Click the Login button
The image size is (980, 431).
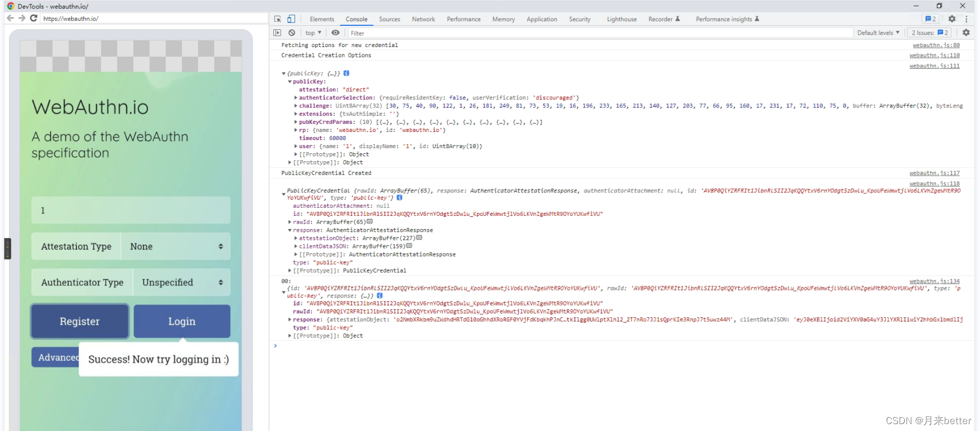coord(182,321)
